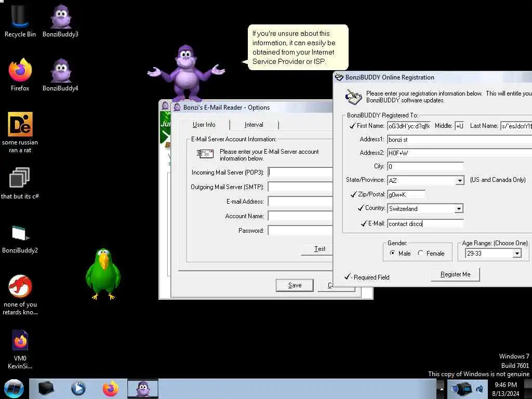Select the Male gender radio button
Image resolution: width=532 pixels, height=399 pixels.
click(393, 253)
